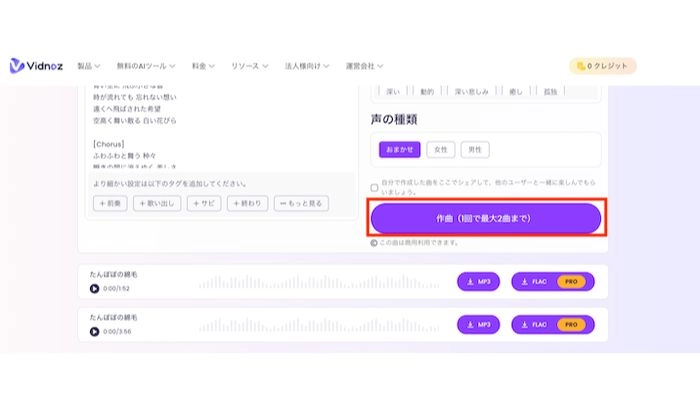The height and width of the screenshot is (400, 700).
Task: Seek in the 1:52 track waveform
Action: [x=319, y=282]
